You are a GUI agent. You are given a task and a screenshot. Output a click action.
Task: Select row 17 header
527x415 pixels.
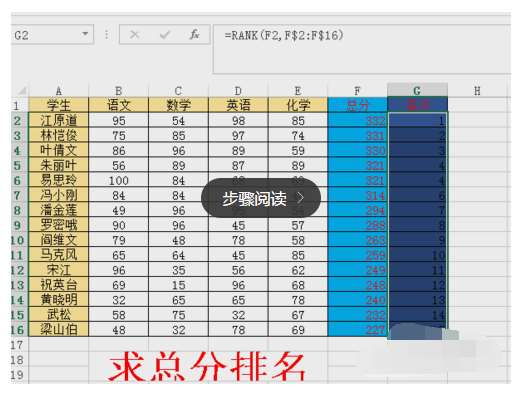17,345
